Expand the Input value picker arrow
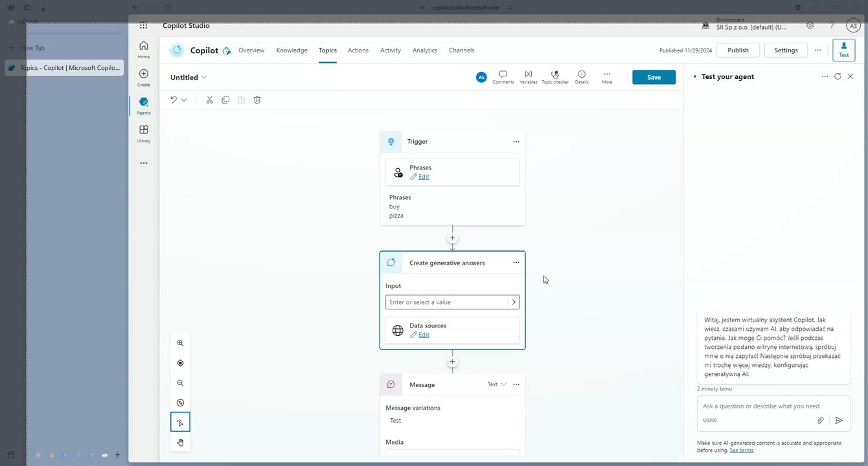The height and width of the screenshot is (466, 868). 514,302
